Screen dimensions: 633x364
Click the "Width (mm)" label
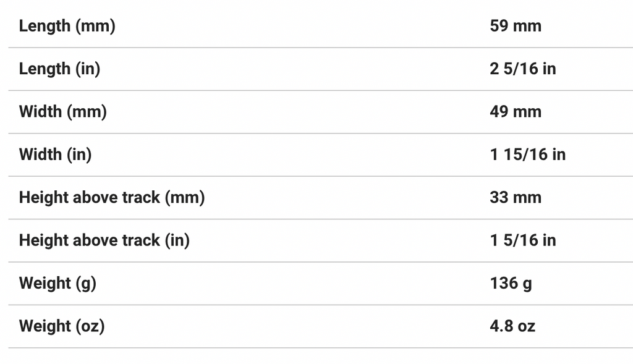62,112
